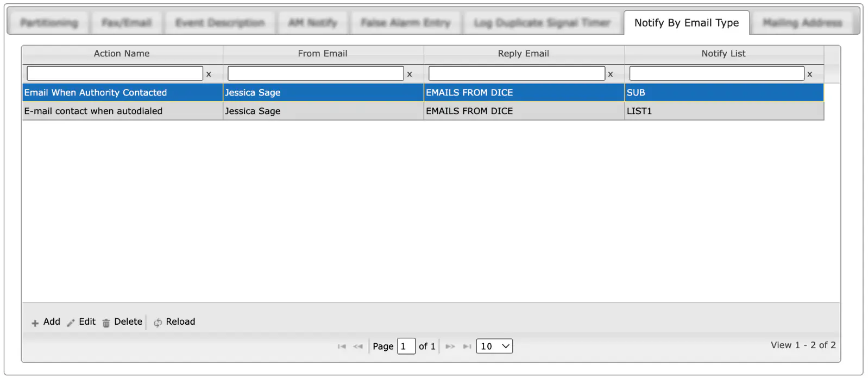Image resolution: width=868 pixels, height=379 pixels.
Task: Switch to the Notify By Email Type tab
Action: (687, 23)
